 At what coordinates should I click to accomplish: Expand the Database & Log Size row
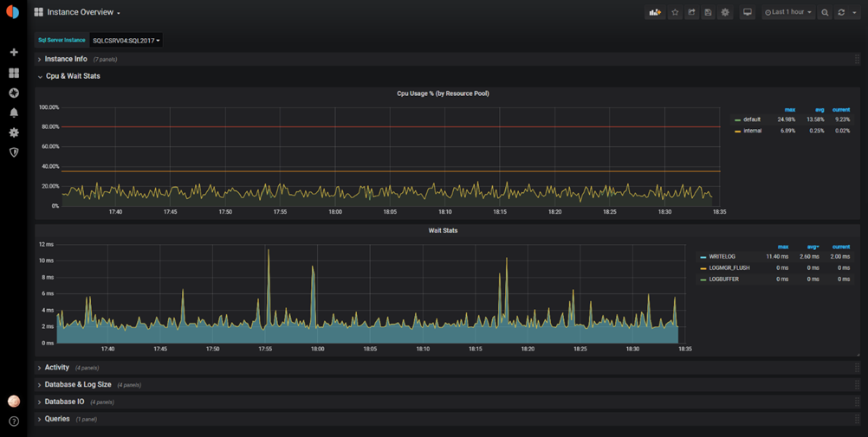click(x=78, y=384)
